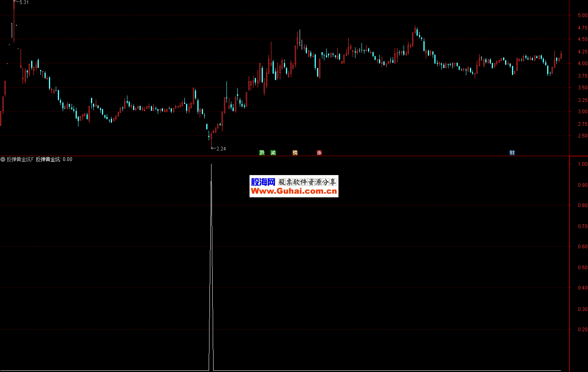Click the 2.24 low price label
The image size is (588, 372).
[221, 149]
